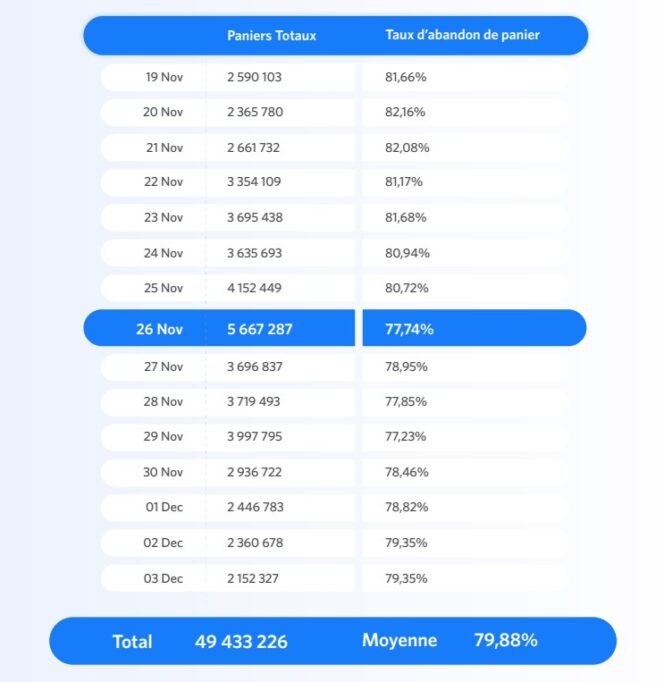Click the 80,94% rate for 24 Nov
Screen dimensions: 664x682
coord(407,253)
